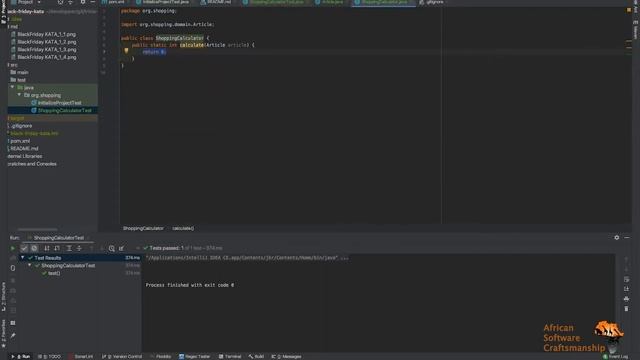
Task: Hide the Run tool window with the minus icon
Action: tap(627, 238)
